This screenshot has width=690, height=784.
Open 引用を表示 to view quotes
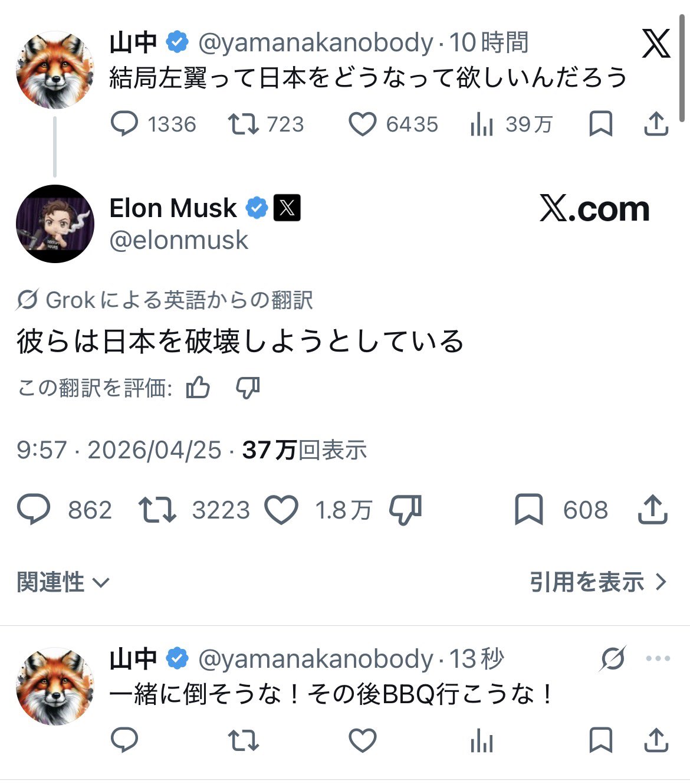coord(597,582)
